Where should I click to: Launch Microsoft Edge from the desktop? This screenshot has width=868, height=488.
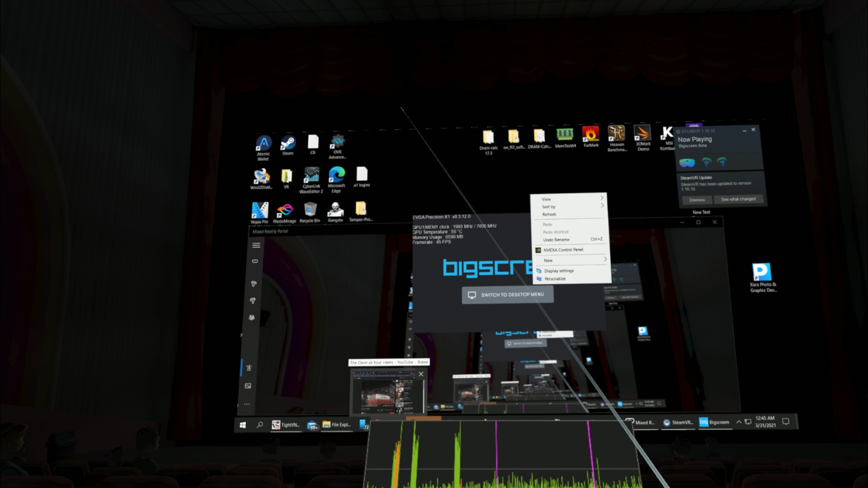click(x=336, y=175)
